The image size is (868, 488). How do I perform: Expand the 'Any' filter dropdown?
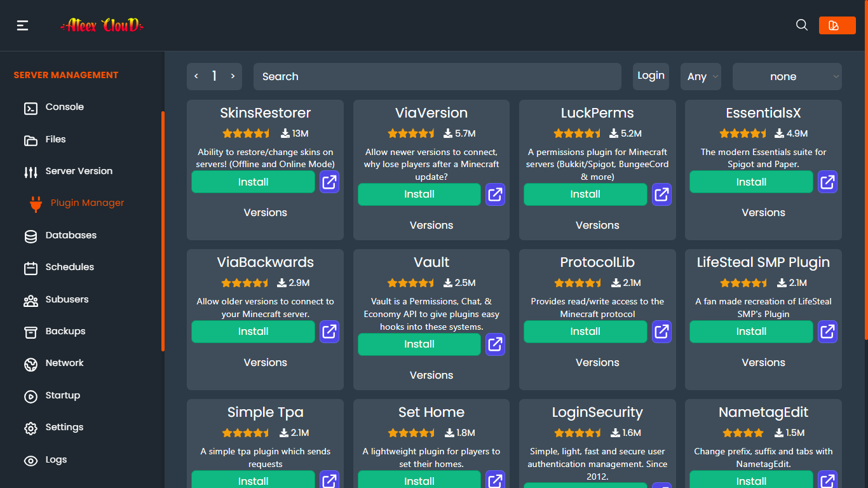point(700,76)
